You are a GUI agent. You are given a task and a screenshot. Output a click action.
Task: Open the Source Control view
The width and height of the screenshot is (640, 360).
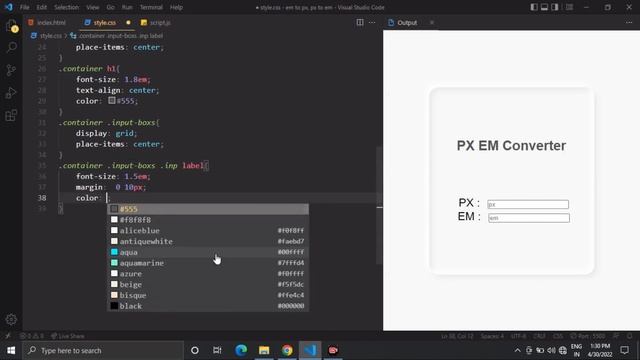point(11,70)
